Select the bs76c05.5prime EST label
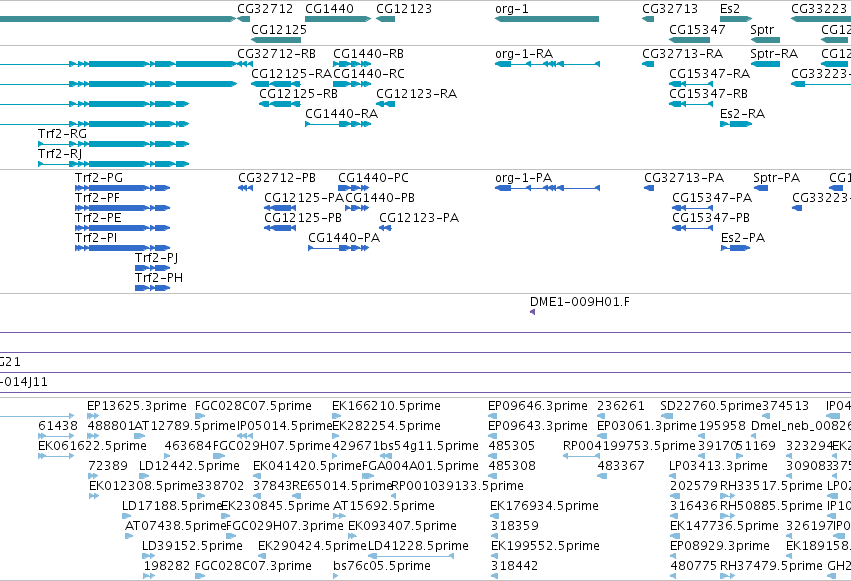Image resolution: width=851 pixels, height=581 pixels. coord(382,566)
